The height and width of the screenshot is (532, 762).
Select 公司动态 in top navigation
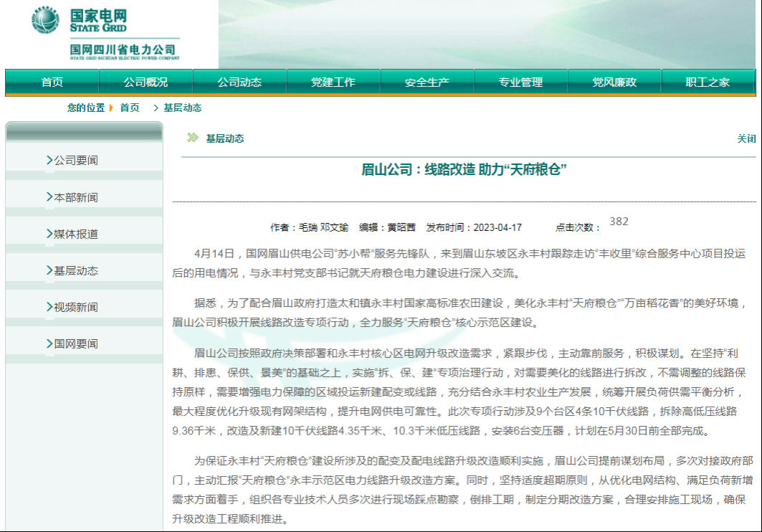(x=239, y=82)
